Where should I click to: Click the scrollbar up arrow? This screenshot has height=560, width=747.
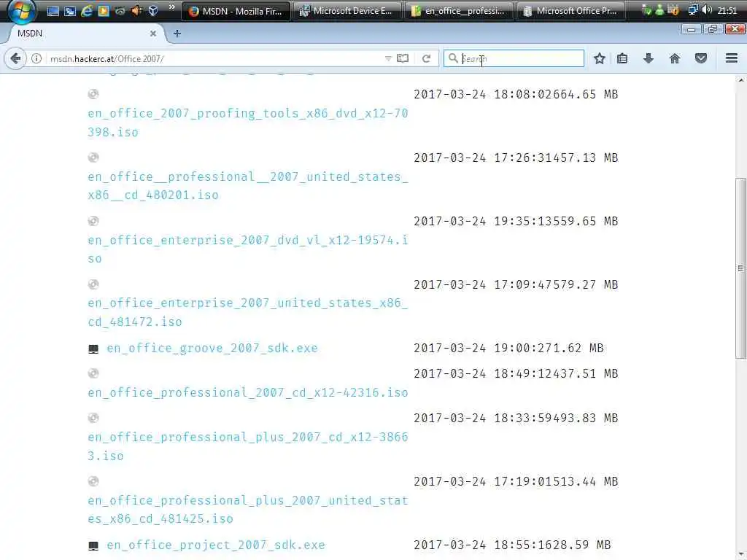741,80
